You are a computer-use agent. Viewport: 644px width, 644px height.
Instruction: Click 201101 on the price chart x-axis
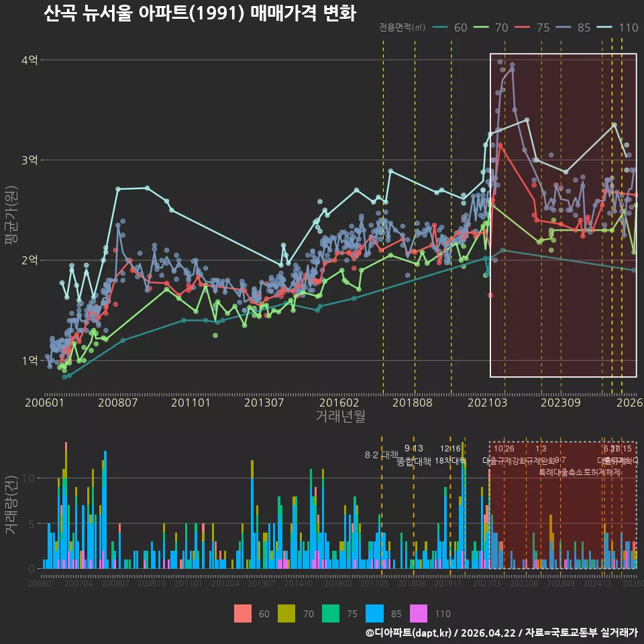click(191, 402)
